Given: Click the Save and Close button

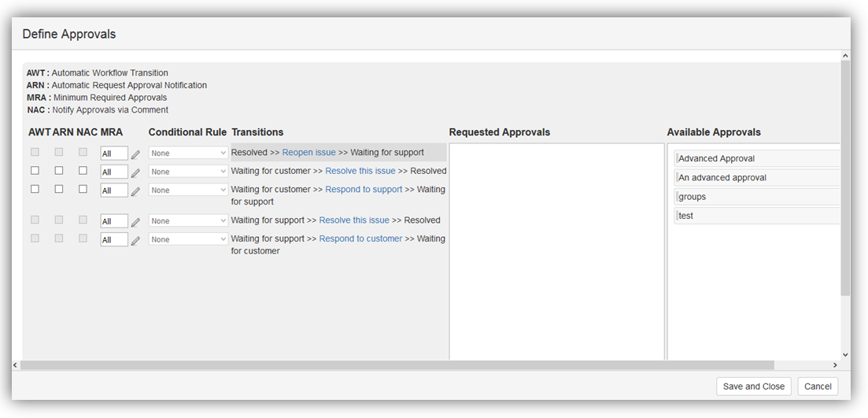Looking at the screenshot, I should 753,387.
